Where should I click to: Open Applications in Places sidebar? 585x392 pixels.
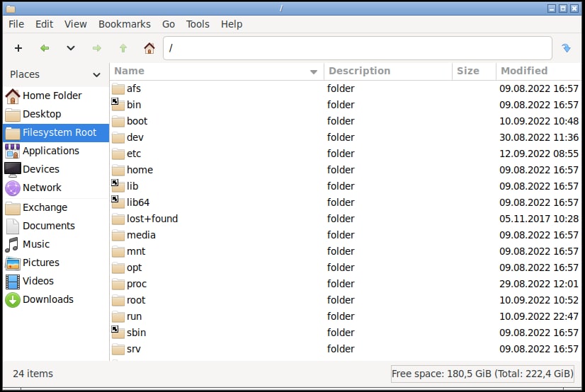[56, 151]
